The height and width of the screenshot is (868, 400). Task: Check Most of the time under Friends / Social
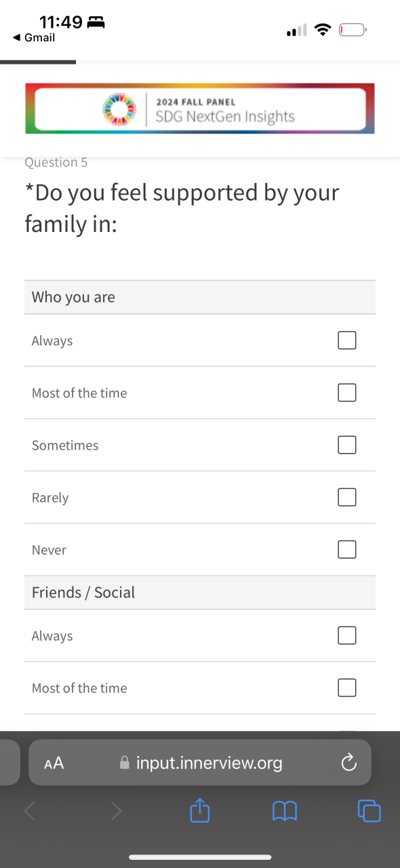pyautogui.click(x=347, y=688)
